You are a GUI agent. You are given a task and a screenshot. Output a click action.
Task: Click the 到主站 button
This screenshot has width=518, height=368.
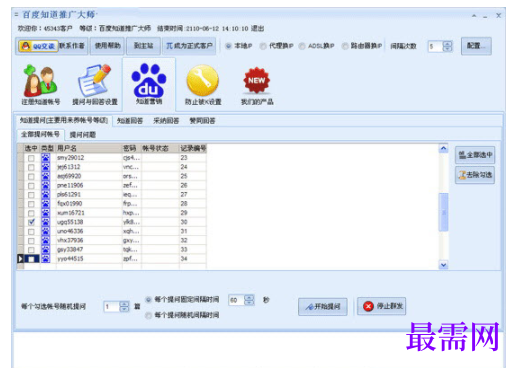[x=143, y=46]
